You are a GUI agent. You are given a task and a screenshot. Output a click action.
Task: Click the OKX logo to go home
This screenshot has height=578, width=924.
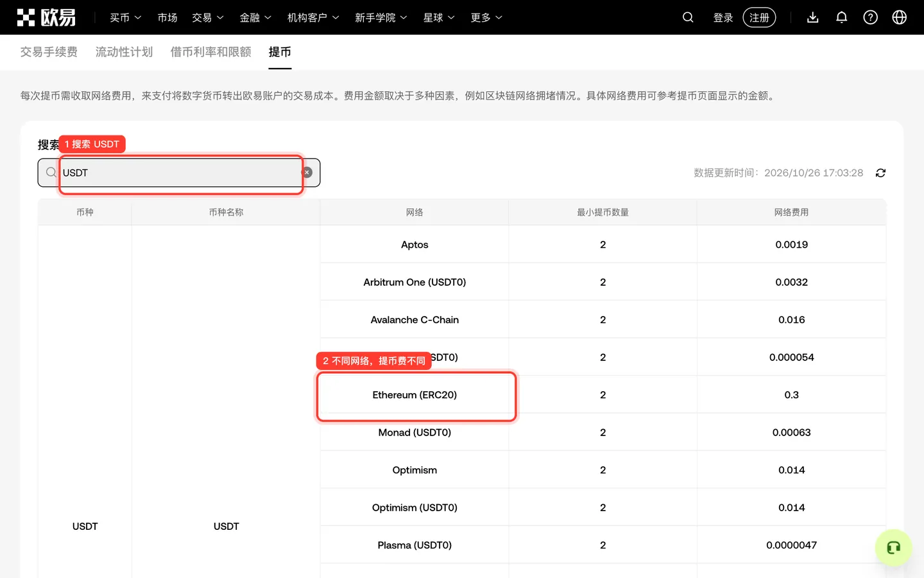[x=46, y=17]
